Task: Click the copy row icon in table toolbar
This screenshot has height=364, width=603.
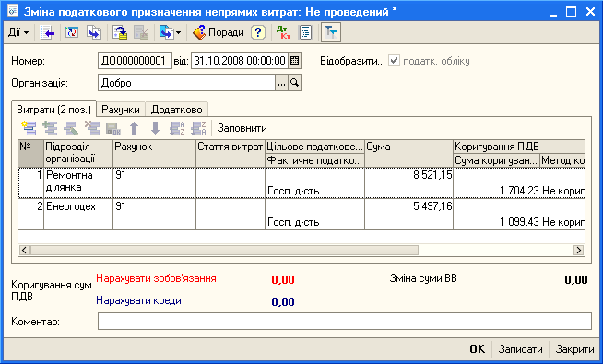Action: click(50, 128)
